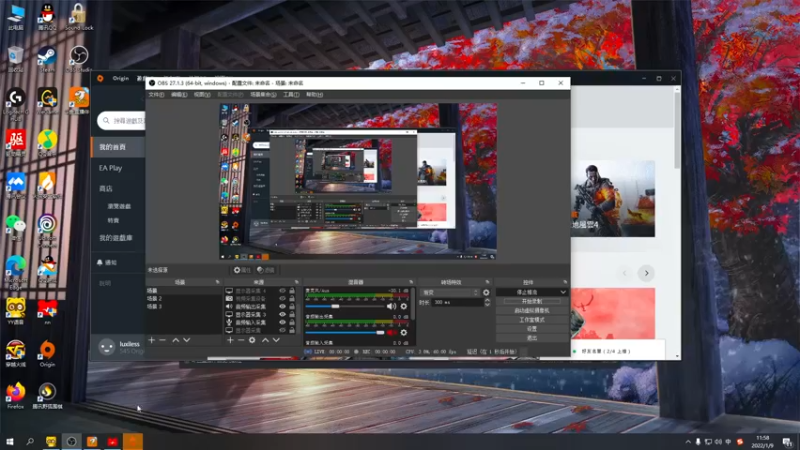800x450 pixels.
Task: Select EA Play in Origin sidebar
Action: (x=111, y=168)
